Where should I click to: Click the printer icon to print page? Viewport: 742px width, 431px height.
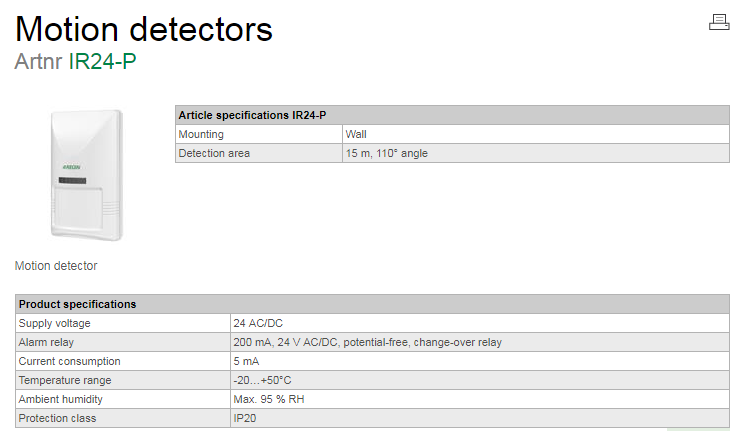[x=719, y=22]
